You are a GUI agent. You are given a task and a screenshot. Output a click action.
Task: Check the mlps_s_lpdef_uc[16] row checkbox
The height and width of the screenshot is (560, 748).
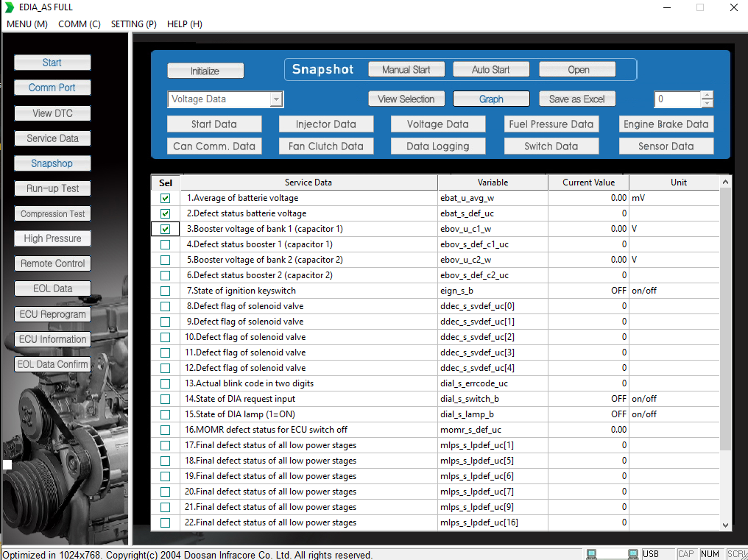click(x=165, y=522)
